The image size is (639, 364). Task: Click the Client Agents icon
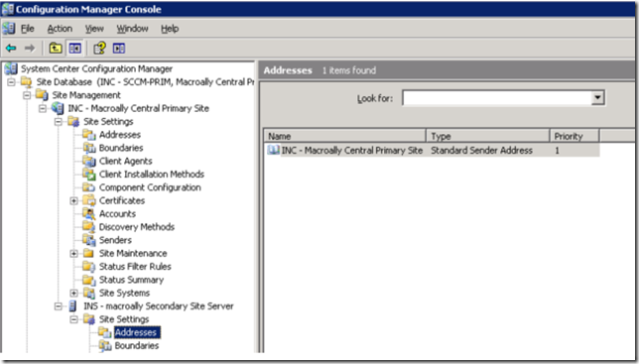[89, 161]
